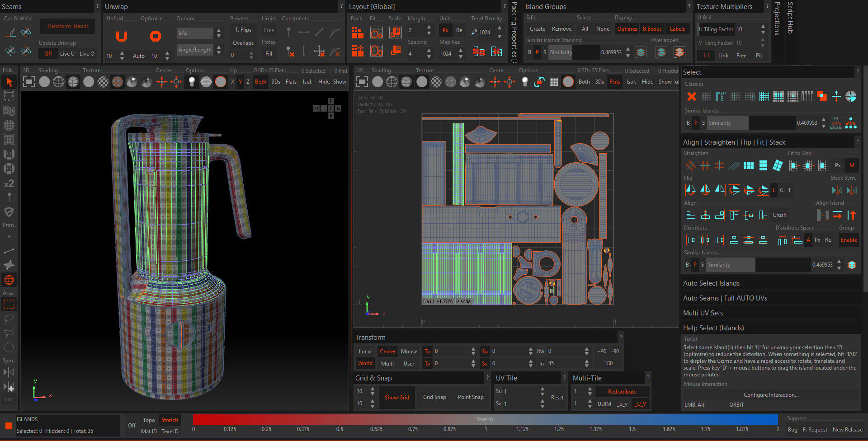Click the first Distribute icon
The height and width of the screenshot is (441, 868).
690,240
